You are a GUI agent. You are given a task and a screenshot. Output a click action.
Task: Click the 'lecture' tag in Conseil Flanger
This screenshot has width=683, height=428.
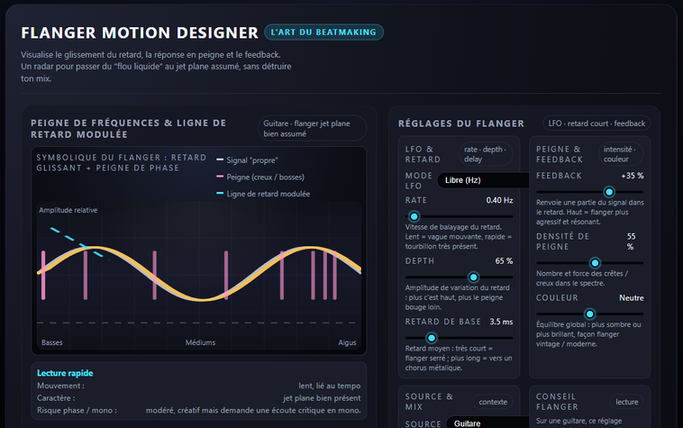click(627, 402)
